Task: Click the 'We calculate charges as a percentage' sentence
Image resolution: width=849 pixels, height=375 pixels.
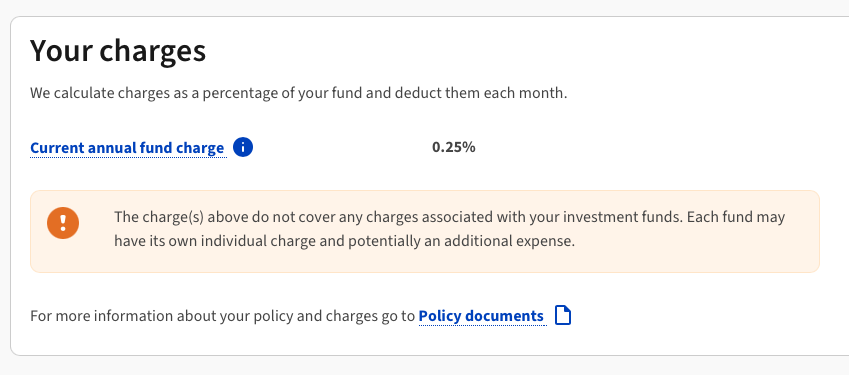Action: click(x=299, y=93)
